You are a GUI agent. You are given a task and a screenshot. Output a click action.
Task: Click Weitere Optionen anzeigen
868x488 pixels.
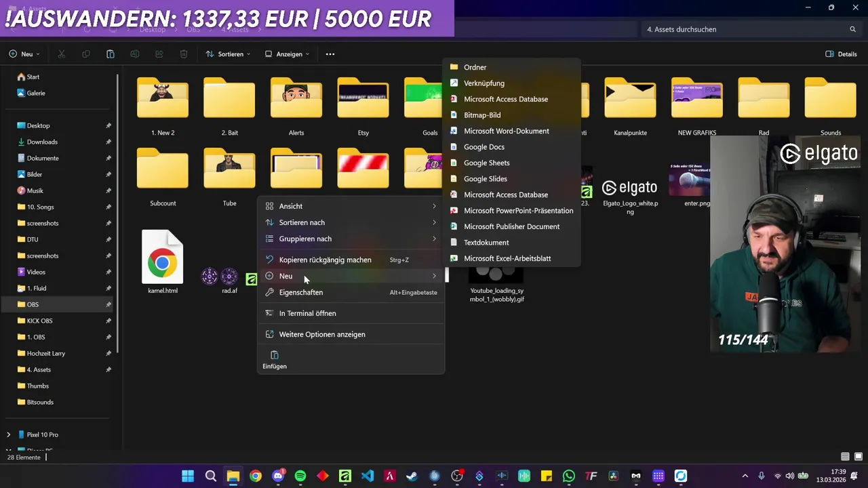(351, 334)
